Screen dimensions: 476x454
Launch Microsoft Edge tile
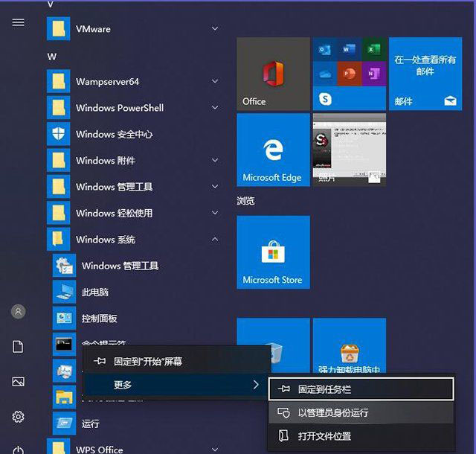[273, 150]
